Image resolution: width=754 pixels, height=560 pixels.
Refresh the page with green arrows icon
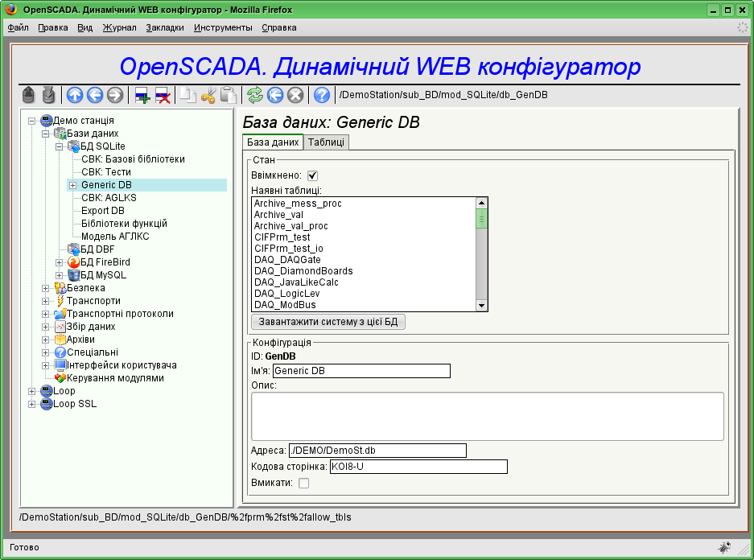[255, 95]
